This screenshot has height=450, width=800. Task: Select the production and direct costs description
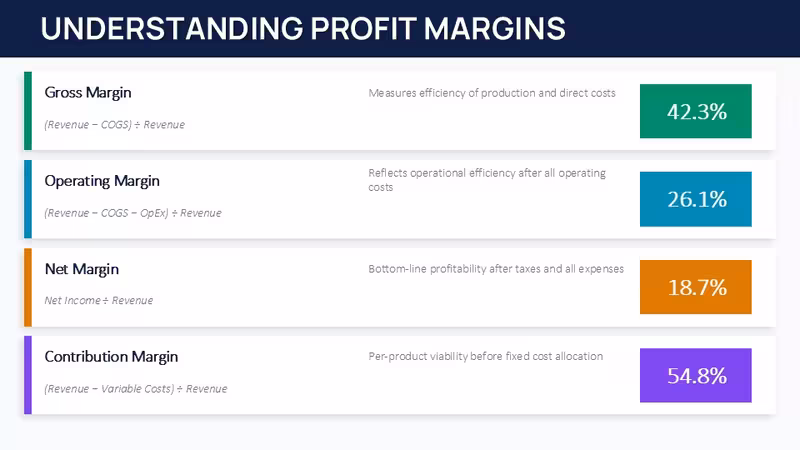coord(492,93)
